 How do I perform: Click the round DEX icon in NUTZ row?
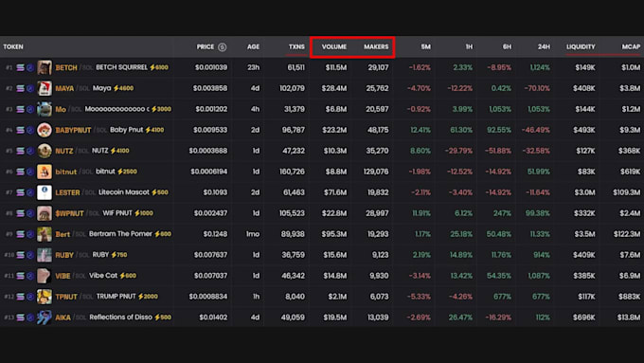pos(30,151)
